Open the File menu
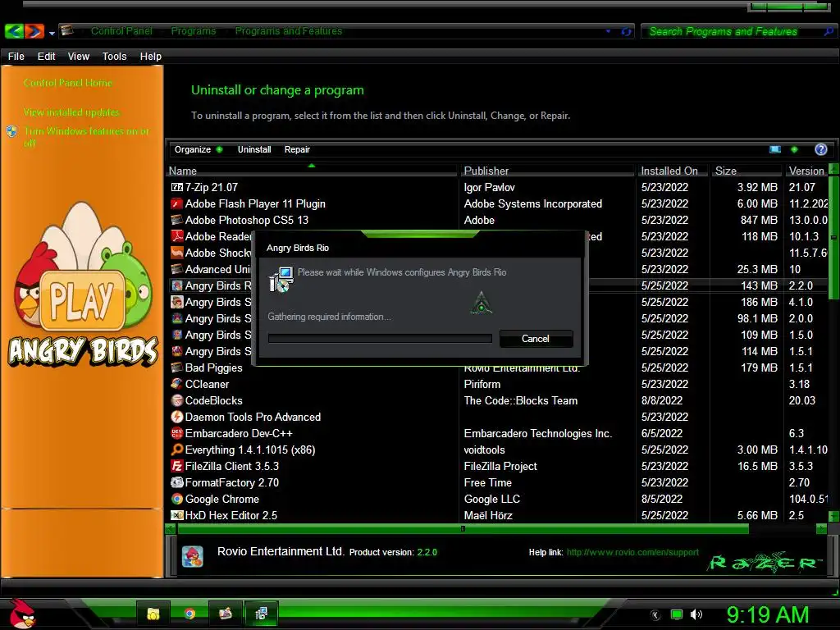The height and width of the screenshot is (630, 840). pos(16,57)
